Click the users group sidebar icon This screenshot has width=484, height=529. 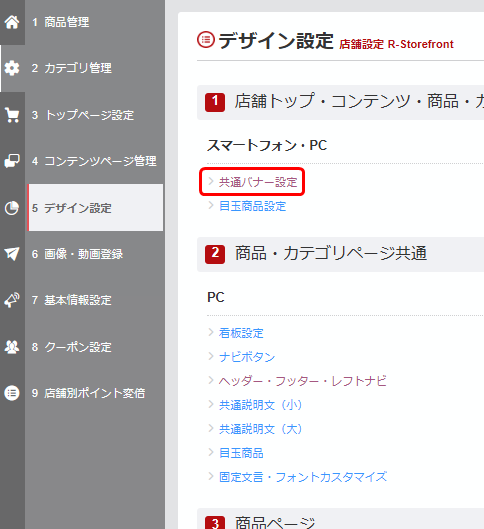pyautogui.click(x=12, y=346)
